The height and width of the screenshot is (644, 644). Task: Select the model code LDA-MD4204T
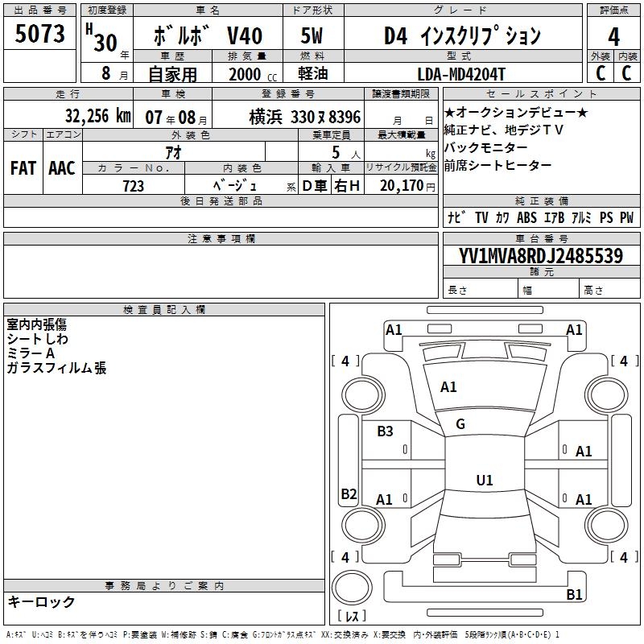point(461,74)
